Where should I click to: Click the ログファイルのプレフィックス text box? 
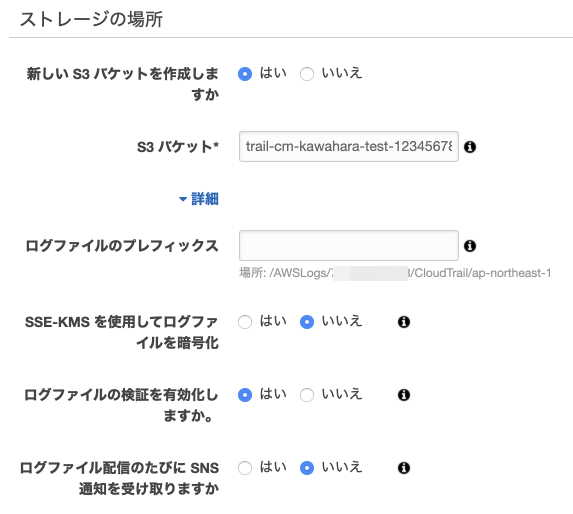click(349, 245)
